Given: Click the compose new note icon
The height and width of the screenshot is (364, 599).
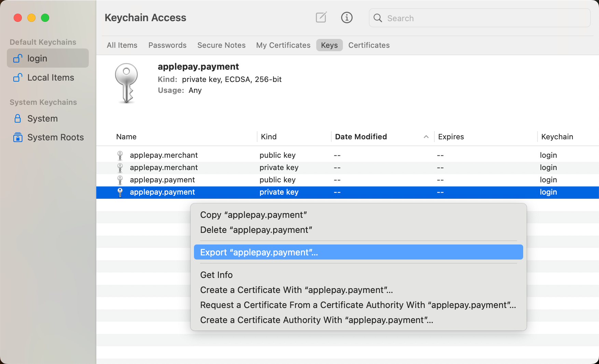Looking at the screenshot, I should 321,17.
